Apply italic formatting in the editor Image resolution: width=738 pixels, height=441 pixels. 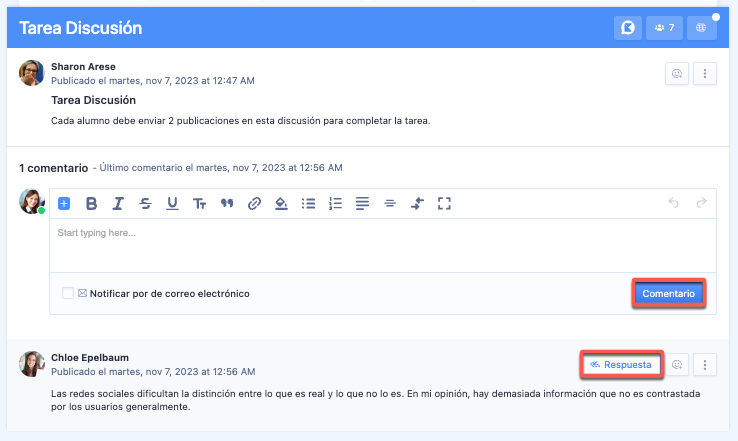(x=118, y=203)
